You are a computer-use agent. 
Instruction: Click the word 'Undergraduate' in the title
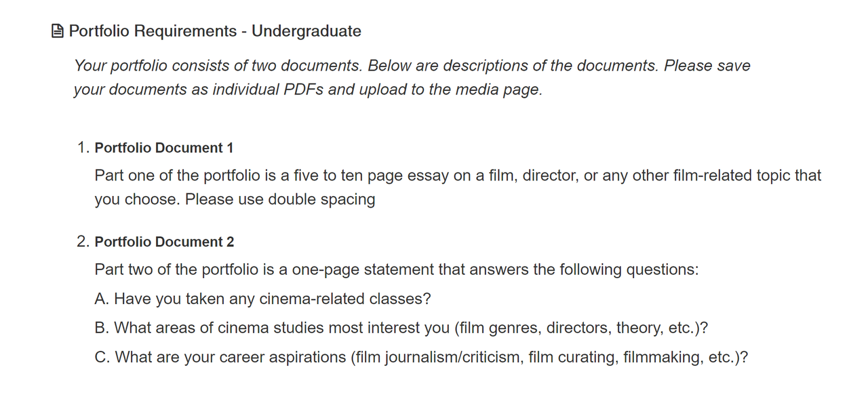(307, 31)
